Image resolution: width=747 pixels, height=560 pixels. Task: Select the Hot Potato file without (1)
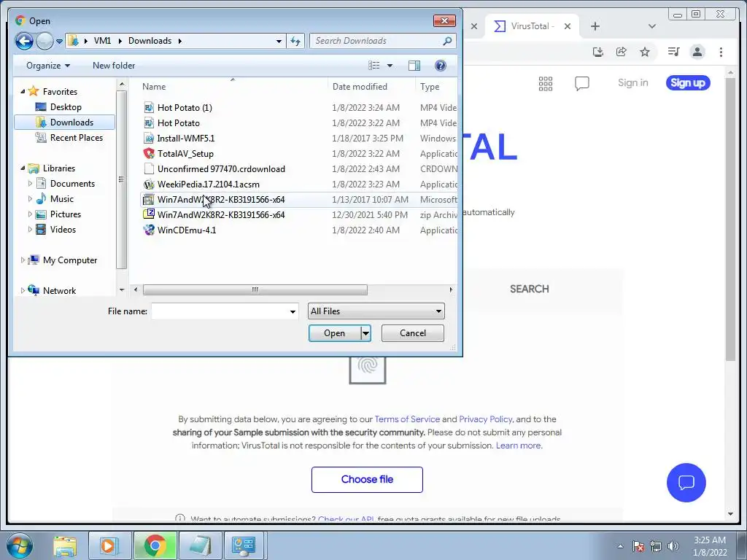click(178, 122)
